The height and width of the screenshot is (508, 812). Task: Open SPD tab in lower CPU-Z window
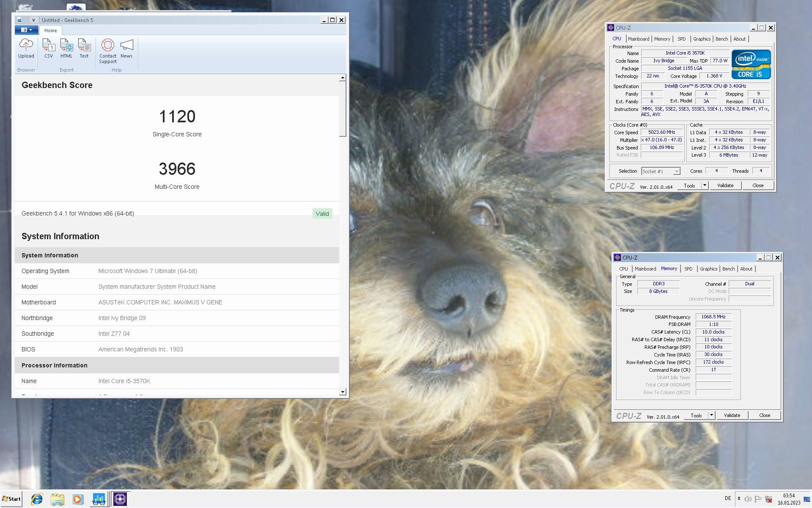[689, 269]
